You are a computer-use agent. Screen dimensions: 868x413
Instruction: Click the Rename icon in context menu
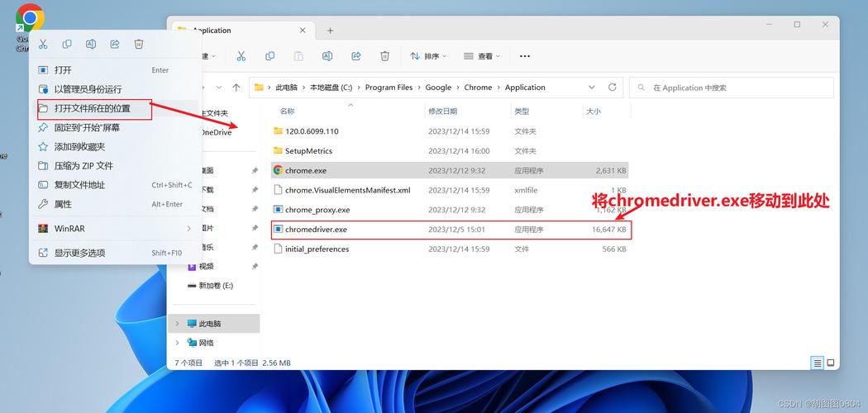91,45
